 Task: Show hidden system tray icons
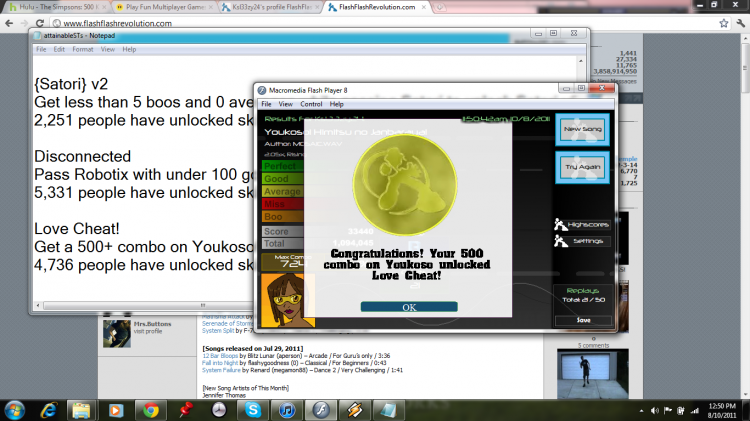[641, 410]
